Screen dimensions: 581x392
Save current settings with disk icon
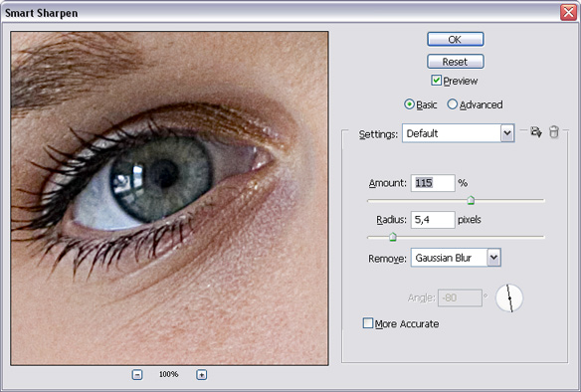tap(536, 131)
